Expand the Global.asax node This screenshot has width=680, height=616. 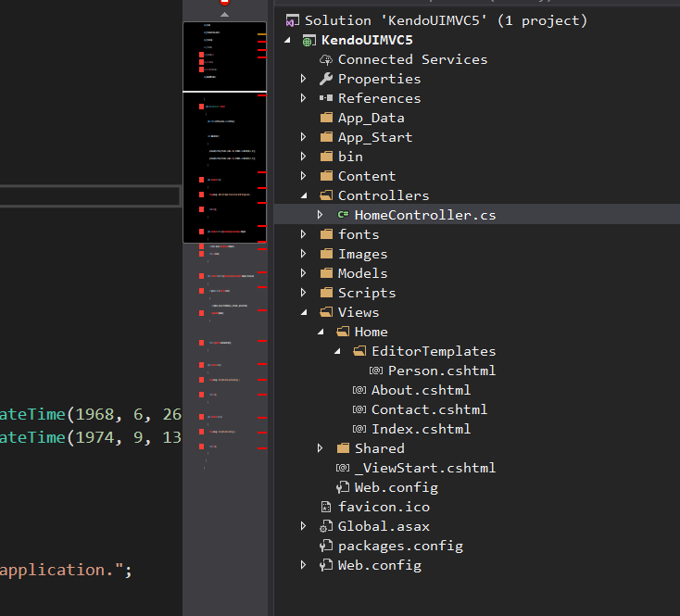tap(304, 526)
